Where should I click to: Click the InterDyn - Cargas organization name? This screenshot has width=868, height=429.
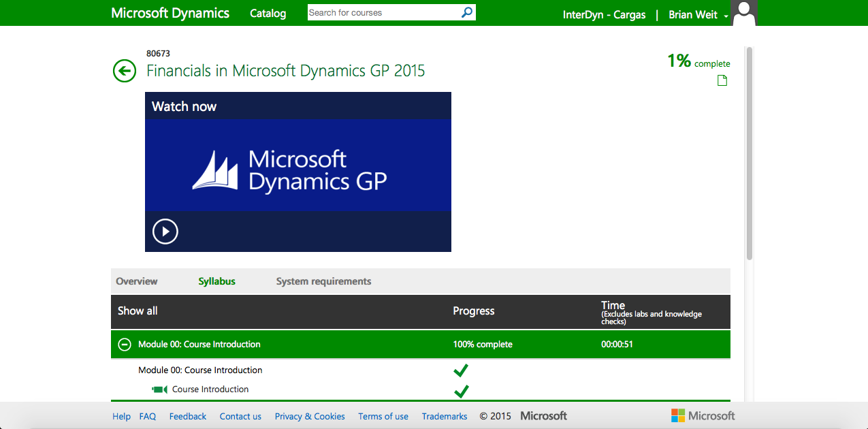coord(604,15)
